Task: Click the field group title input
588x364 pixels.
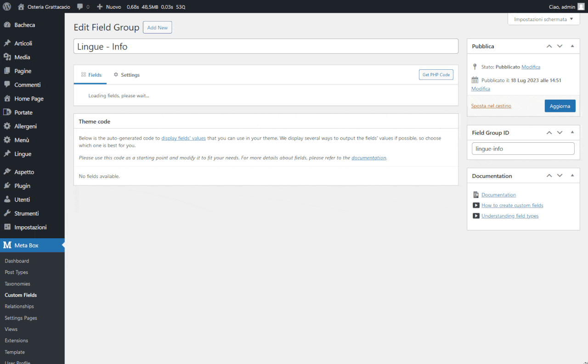Action: click(x=266, y=46)
